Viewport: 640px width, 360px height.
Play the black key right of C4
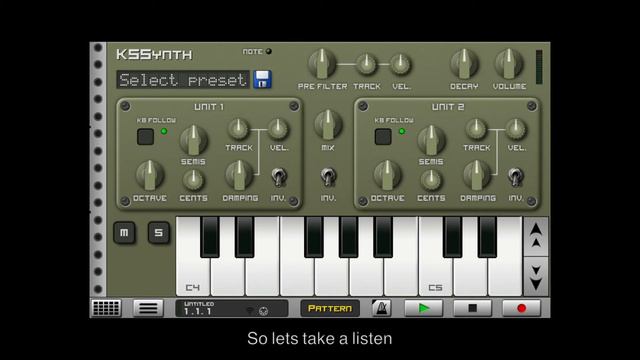pyautogui.click(x=210, y=237)
